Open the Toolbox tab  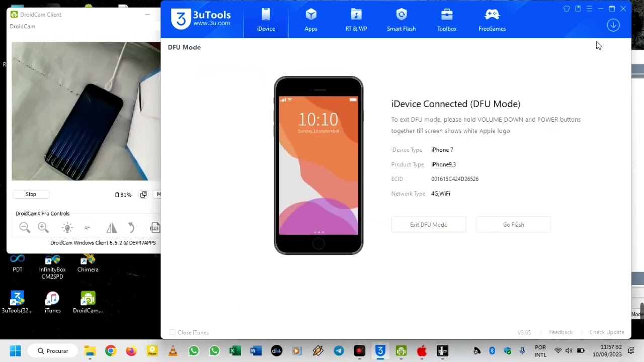[447, 20]
